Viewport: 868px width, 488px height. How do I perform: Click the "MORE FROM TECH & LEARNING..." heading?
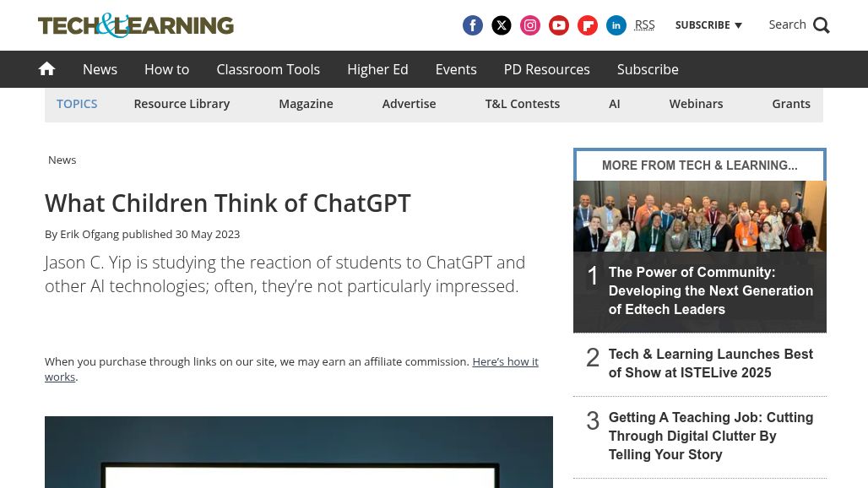[700, 165]
